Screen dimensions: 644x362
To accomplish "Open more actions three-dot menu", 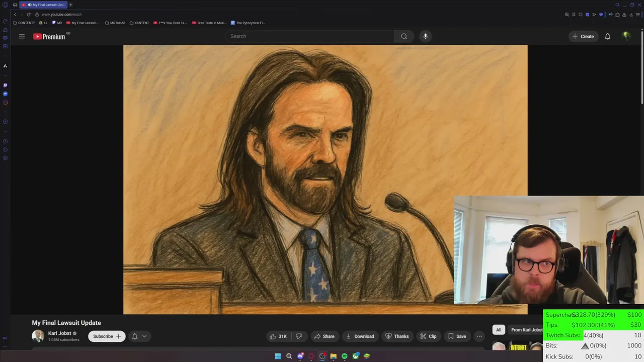I will (x=479, y=336).
